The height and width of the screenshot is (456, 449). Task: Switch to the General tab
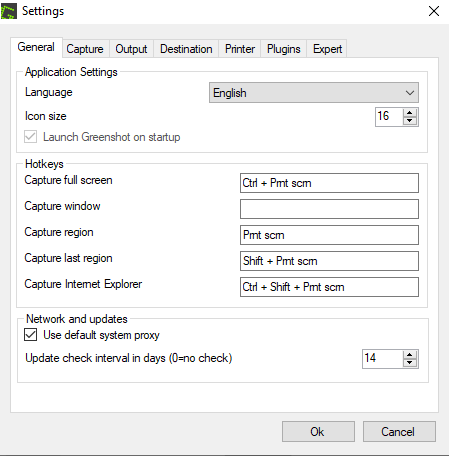(36, 47)
